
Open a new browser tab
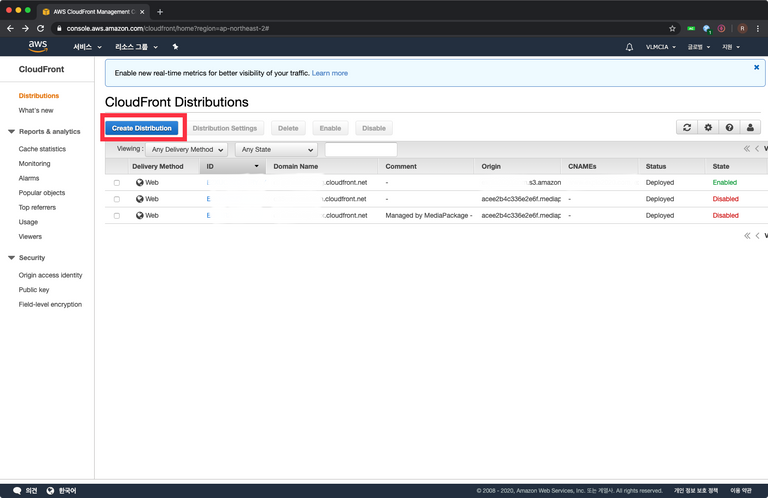pyautogui.click(x=160, y=12)
